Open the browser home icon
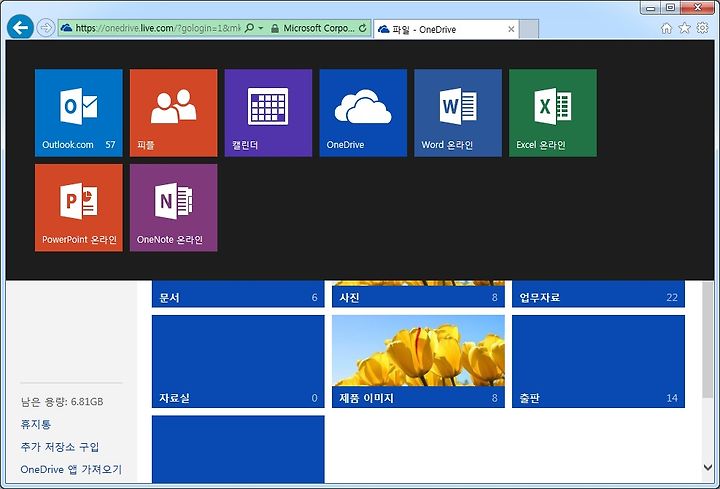The width and height of the screenshot is (720, 489). (666, 28)
